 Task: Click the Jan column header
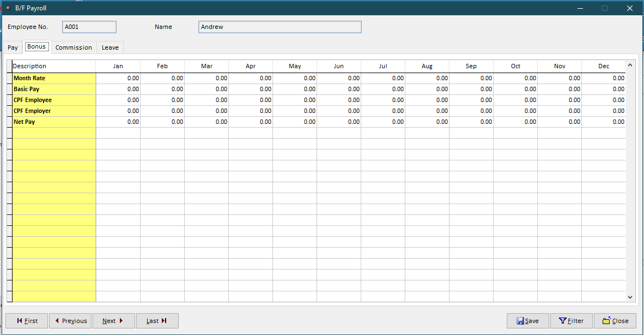click(x=118, y=66)
